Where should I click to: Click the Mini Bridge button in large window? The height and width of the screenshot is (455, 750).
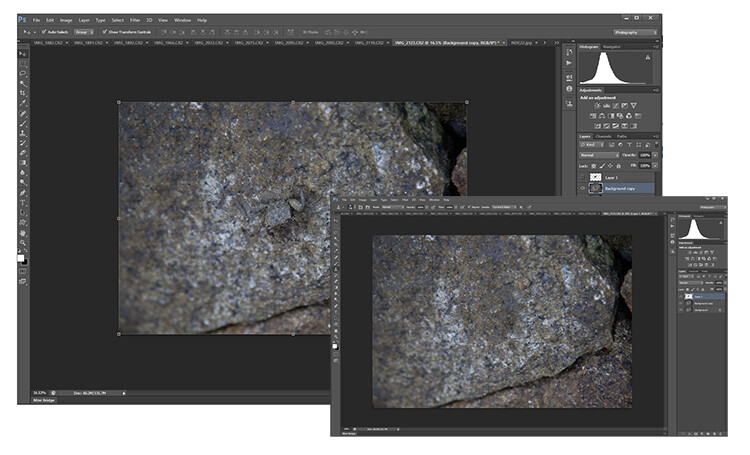44,400
